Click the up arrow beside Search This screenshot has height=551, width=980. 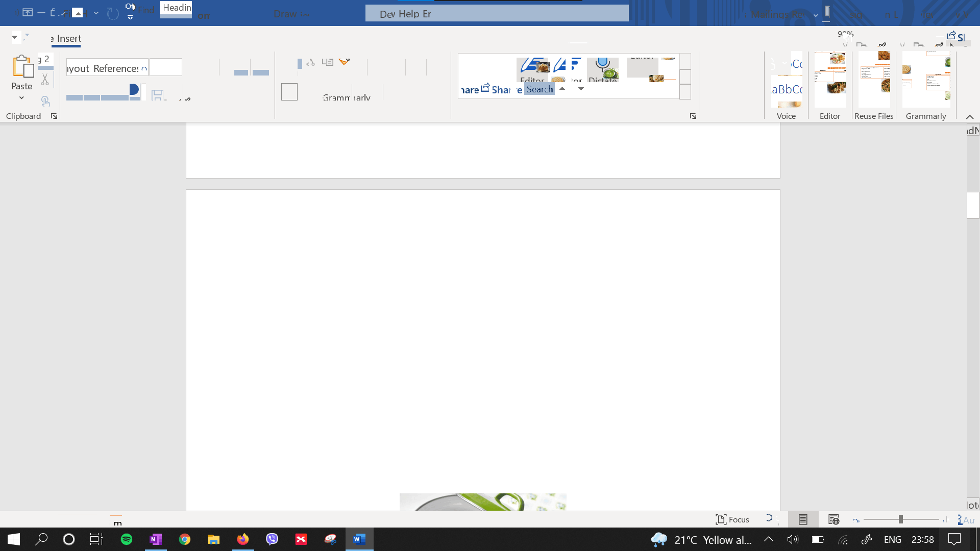pos(562,89)
